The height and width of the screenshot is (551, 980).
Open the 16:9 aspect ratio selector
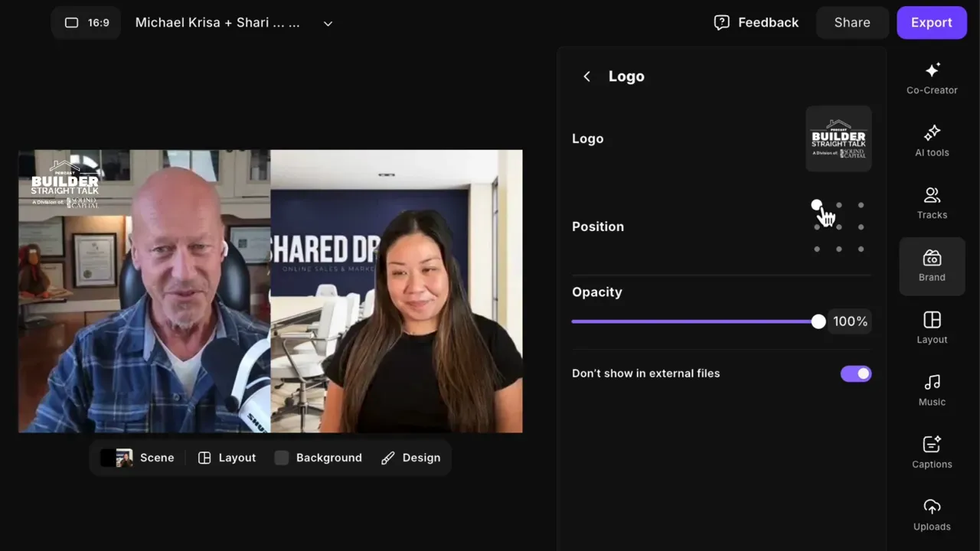(86, 23)
